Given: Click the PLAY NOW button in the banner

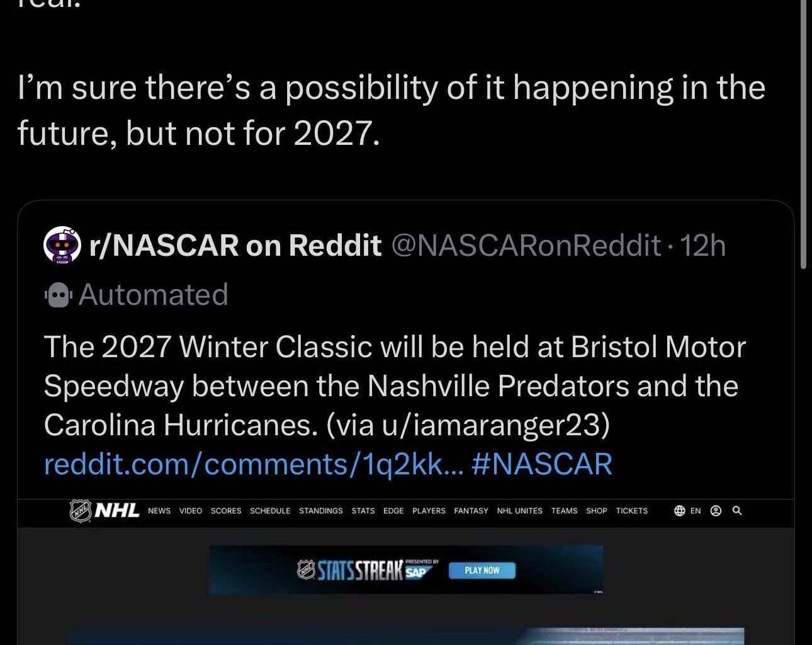Looking at the screenshot, I should (x=482, y=570).
